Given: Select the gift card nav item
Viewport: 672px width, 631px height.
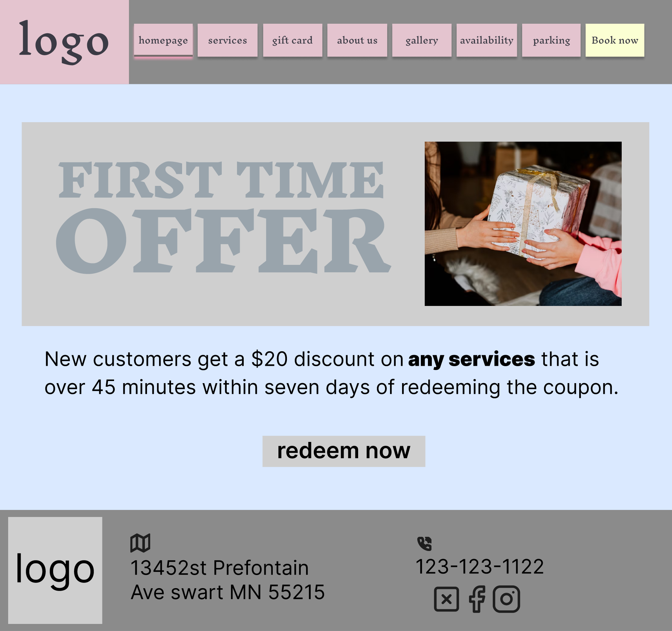Looking at the screenshot, I should tap(293, 40).
